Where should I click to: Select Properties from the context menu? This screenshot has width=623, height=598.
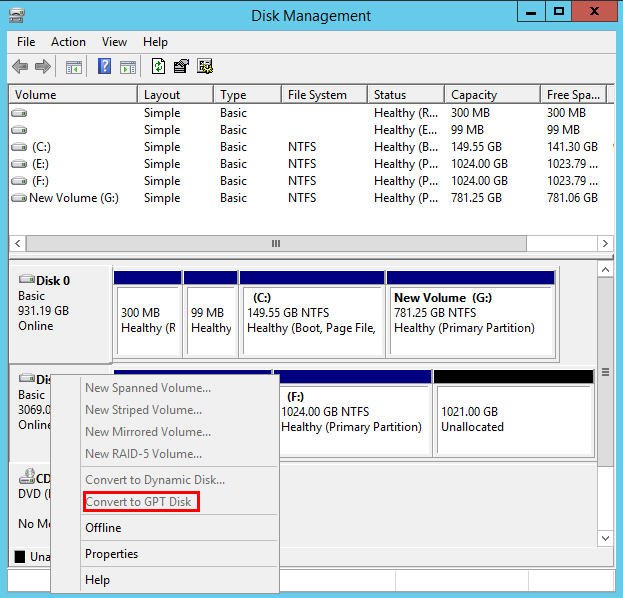pyautogui.click(x=112, y=554)
